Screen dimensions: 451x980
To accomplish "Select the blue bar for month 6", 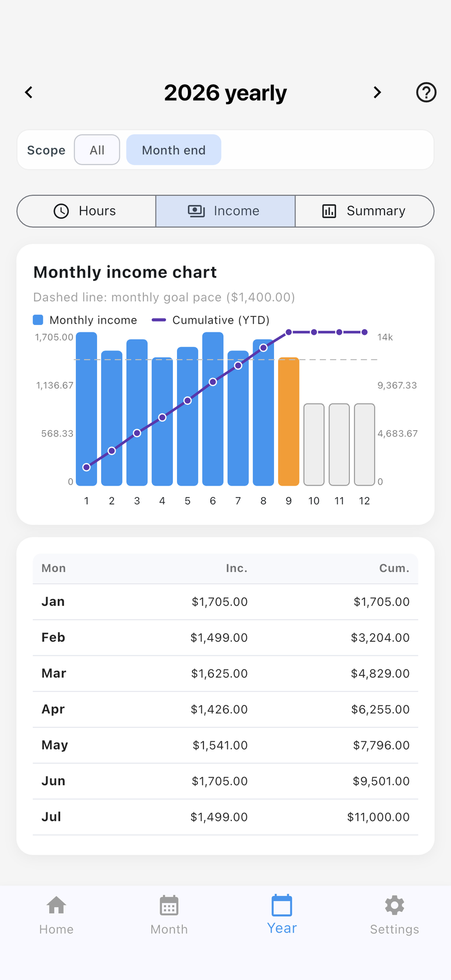I will (213, 409).
